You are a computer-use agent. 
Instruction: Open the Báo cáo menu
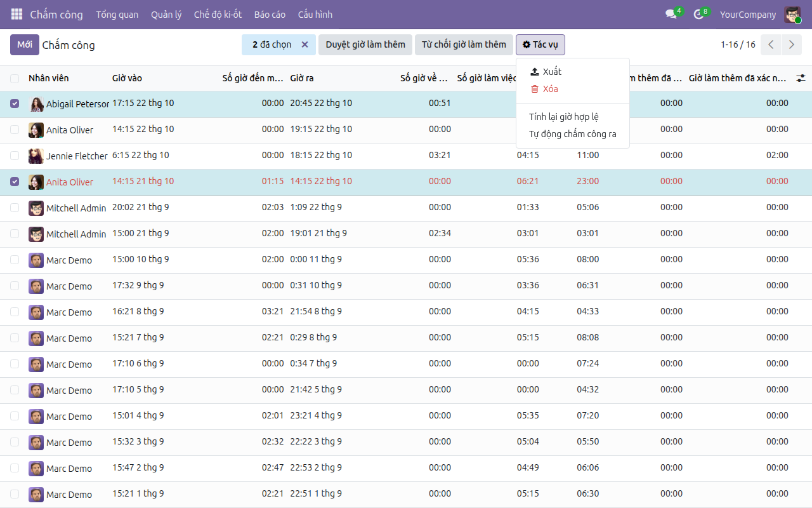click(270, 14)
